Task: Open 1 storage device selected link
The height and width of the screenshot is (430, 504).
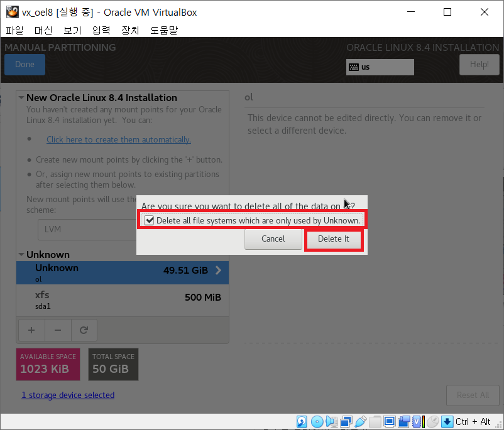Action: click(68, 395)
